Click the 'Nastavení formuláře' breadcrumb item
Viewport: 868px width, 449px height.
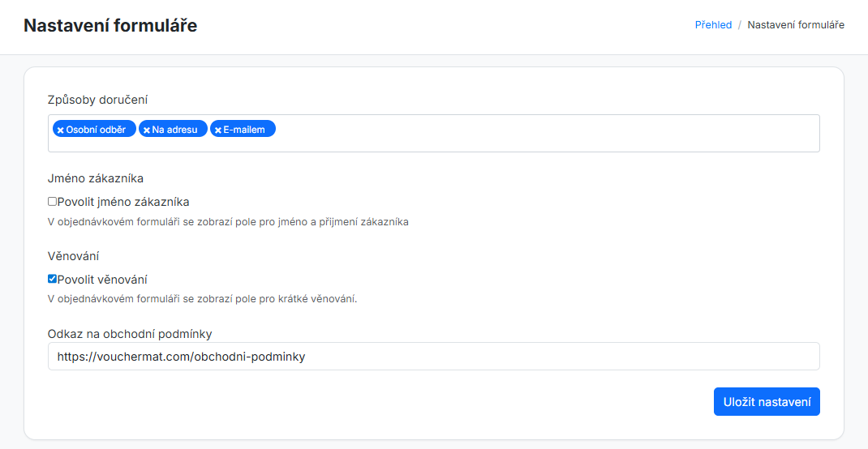[796, 25]
